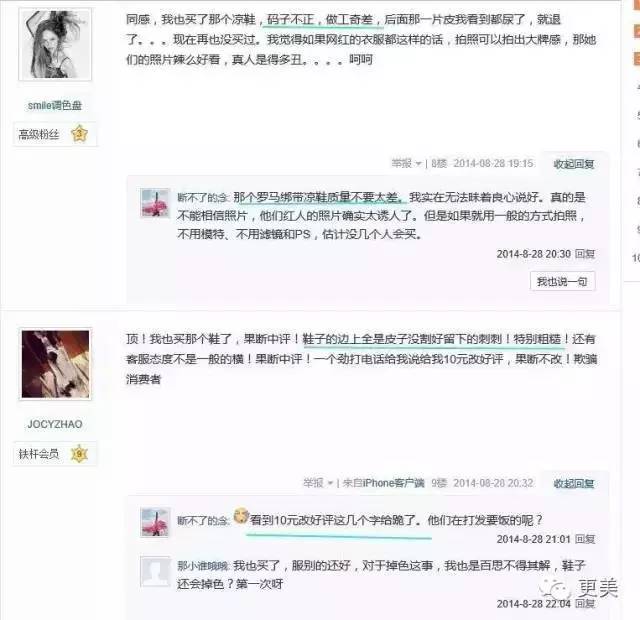
Task: Expand 举报 dropdown on the 8楼 post
Action: click(x=406, y=163)
